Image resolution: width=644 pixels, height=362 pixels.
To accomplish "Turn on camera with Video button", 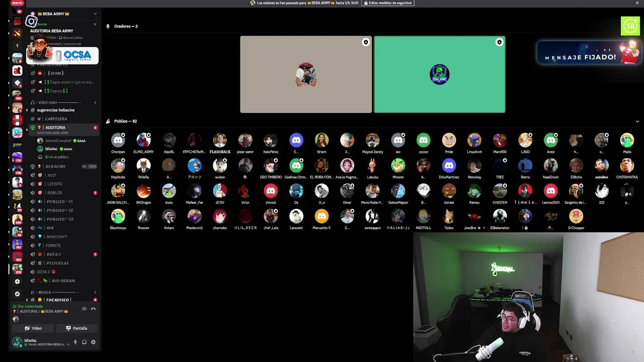I will [33, 328].
